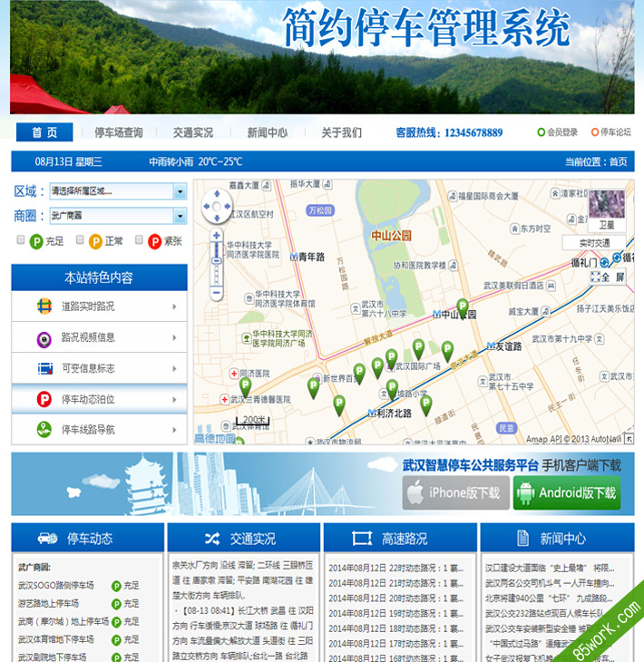This screenshot has height=662, width=644.
Task: Toggle 实时交通 traffic layer
Action: coord(594,243)
